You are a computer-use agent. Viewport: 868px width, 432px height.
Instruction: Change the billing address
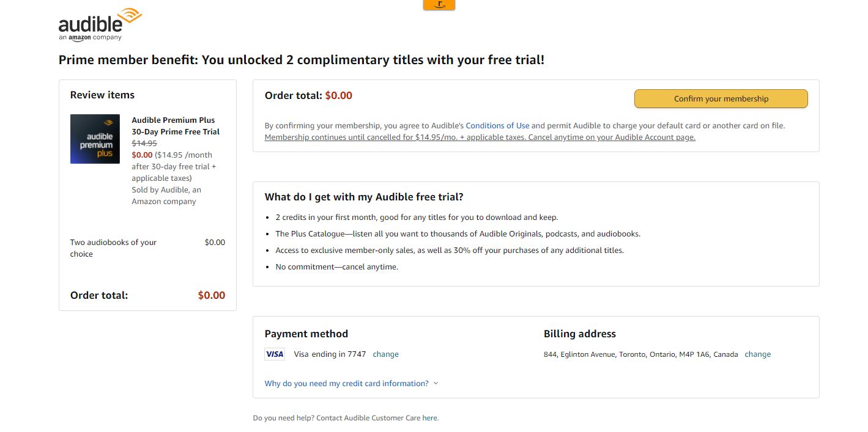[x=757, y=354]
